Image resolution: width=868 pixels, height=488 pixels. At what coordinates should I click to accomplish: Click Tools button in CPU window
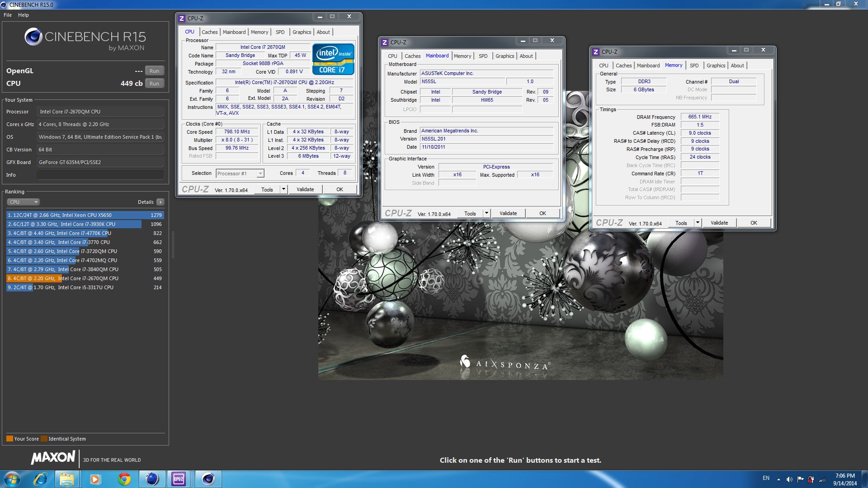tap(267, 190)
